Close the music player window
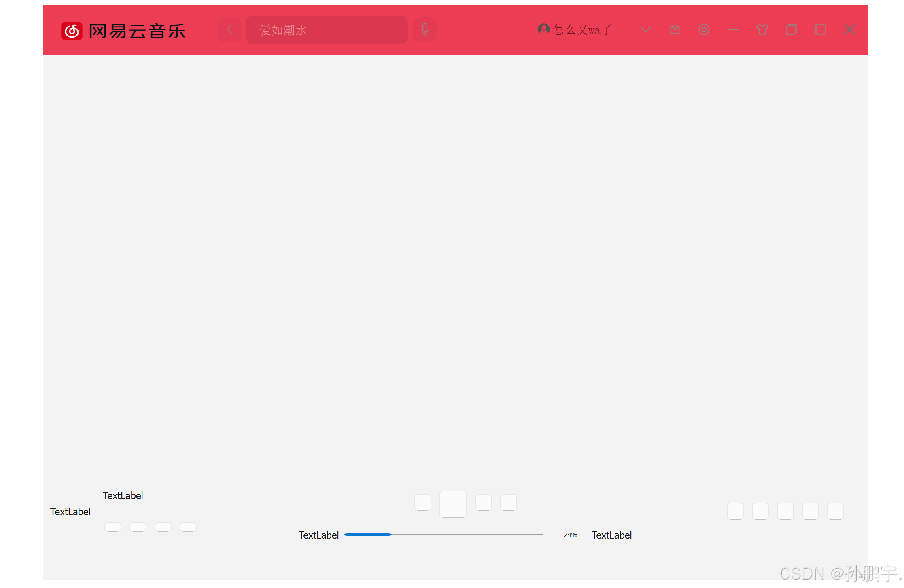The width and height of the screenshot is (904, 588). point(849,30)
